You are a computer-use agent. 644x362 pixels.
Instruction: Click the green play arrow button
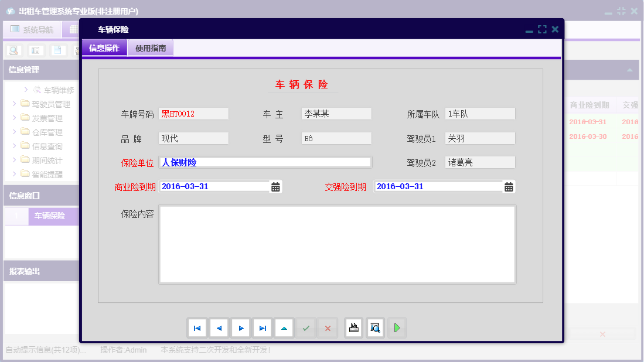point(397,328)
